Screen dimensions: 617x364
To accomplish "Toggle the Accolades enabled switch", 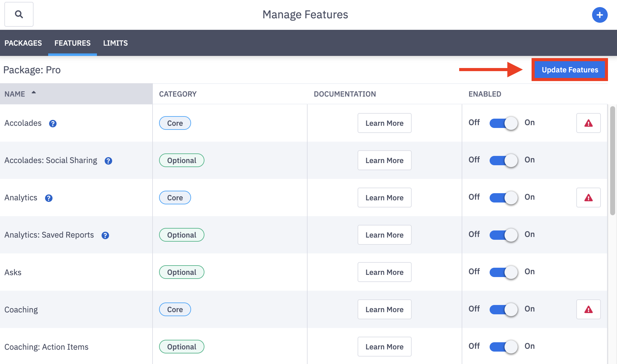I will (x=504, y=123).
